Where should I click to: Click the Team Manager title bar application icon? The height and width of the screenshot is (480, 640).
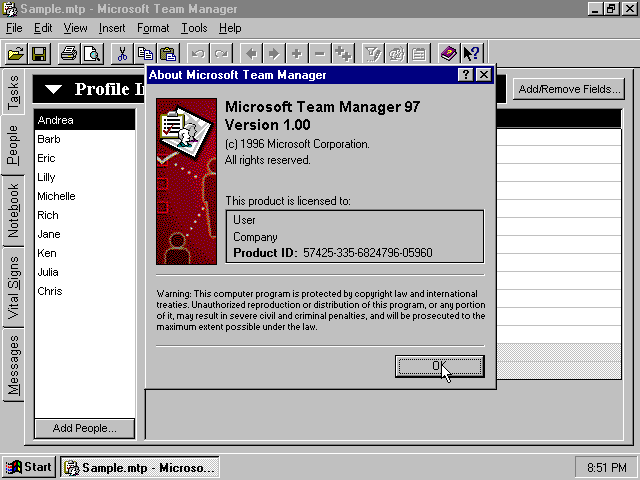pos(10,9)
